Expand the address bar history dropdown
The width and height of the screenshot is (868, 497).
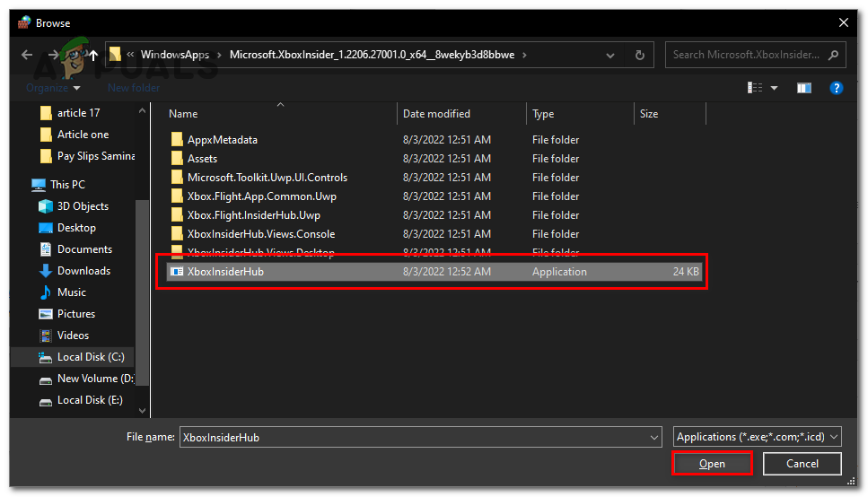[613, 55]
